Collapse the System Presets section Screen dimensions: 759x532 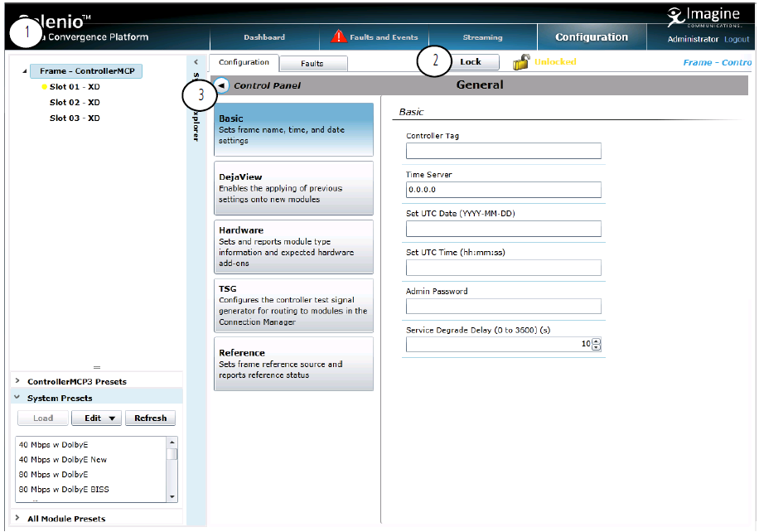pos(17,398)
